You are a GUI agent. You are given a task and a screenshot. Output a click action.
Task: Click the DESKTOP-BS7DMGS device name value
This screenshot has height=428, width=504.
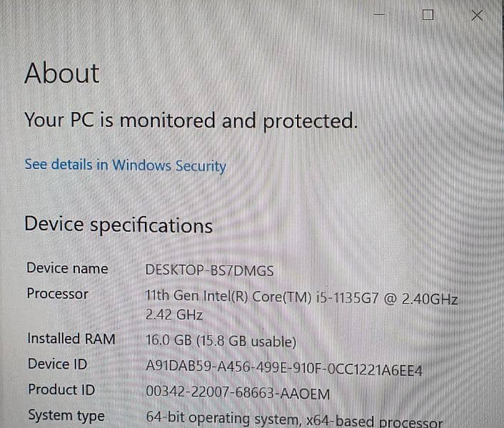pos(209,270)
